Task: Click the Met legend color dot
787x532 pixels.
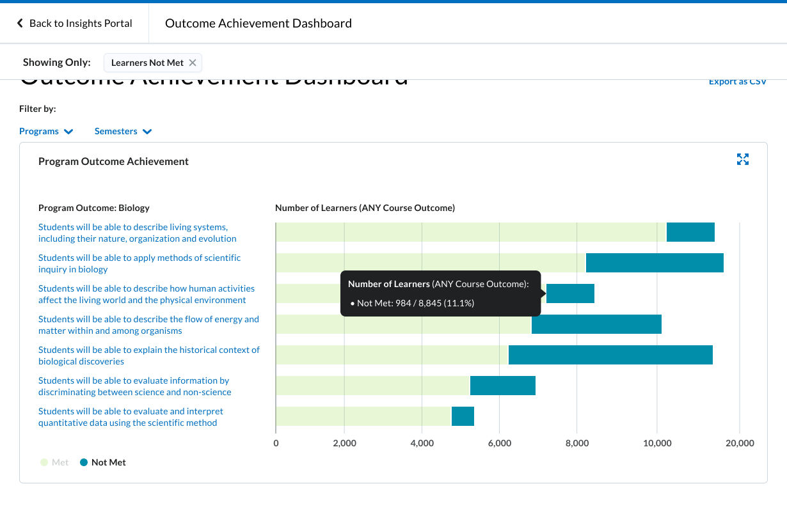Action: click(x=44, y=462)
